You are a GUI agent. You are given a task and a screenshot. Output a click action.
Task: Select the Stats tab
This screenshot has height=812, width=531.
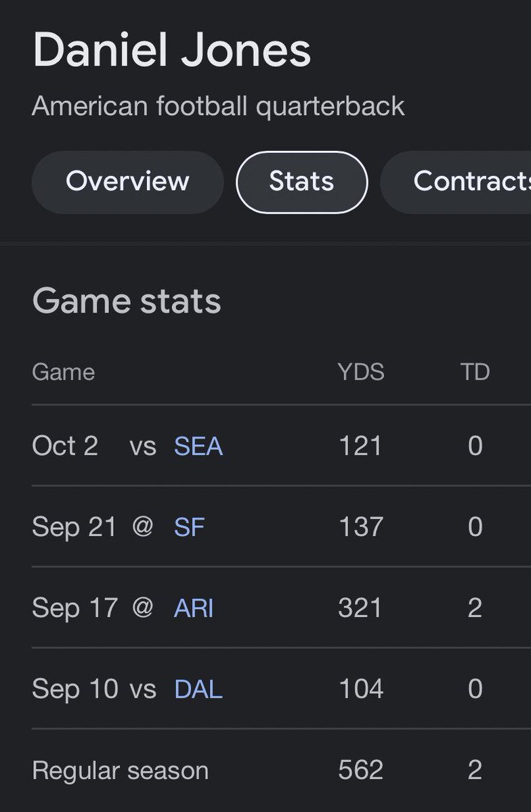click(x=301, y=182)
